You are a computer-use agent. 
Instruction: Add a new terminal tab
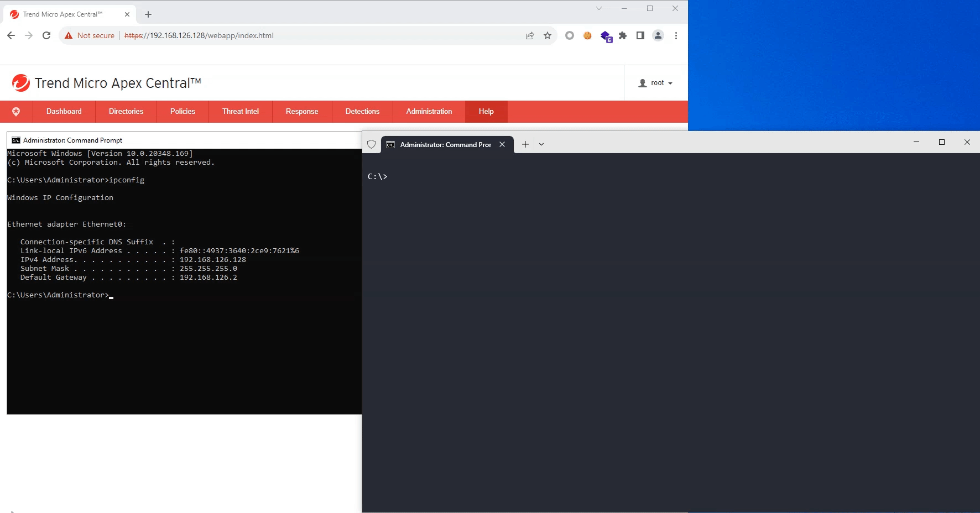pos(525,144)
